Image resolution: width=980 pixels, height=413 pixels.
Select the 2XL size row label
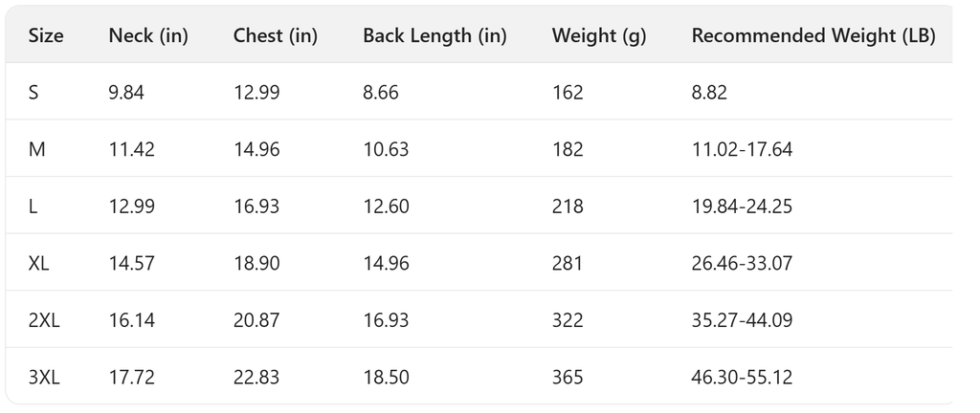click(x=44, y=320)
